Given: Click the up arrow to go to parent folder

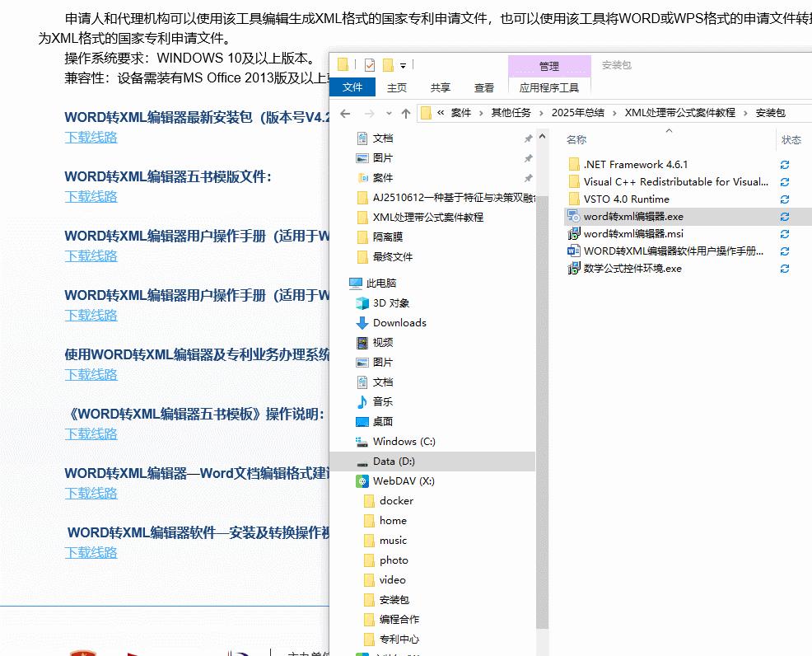Looking at the screenshot, I should [x=408, y=112].
